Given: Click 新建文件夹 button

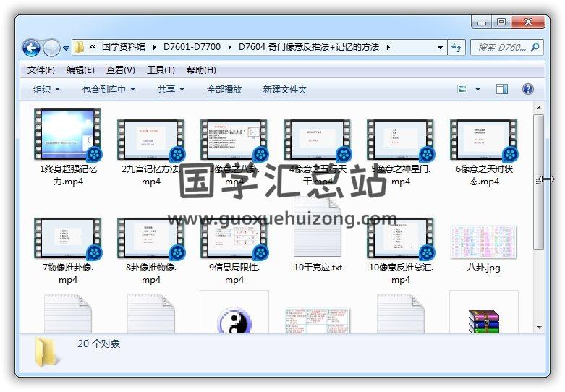Looking at the screenshot, I should tap(284, 89).
